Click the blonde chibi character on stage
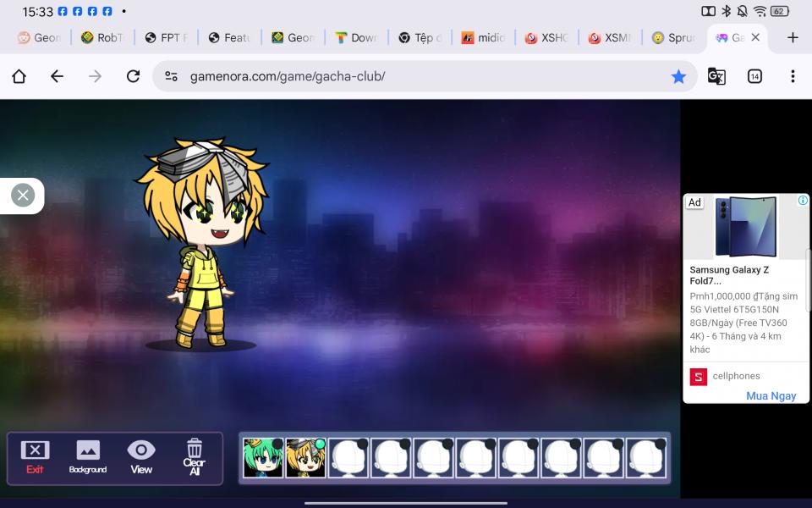 point(202,243)
